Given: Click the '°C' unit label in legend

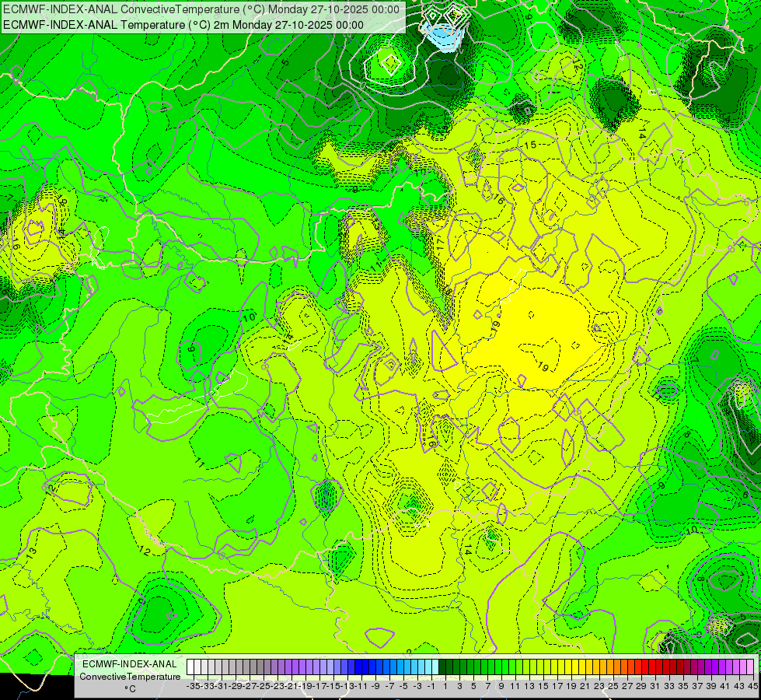Looking at the screenshot, I should (x=130, y=688).
